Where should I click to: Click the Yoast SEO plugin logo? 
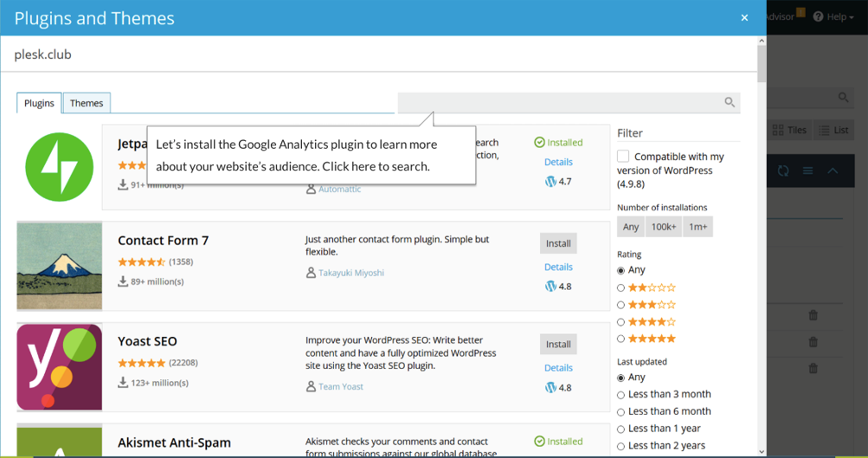pyautogui.click(x=59, y=367)
